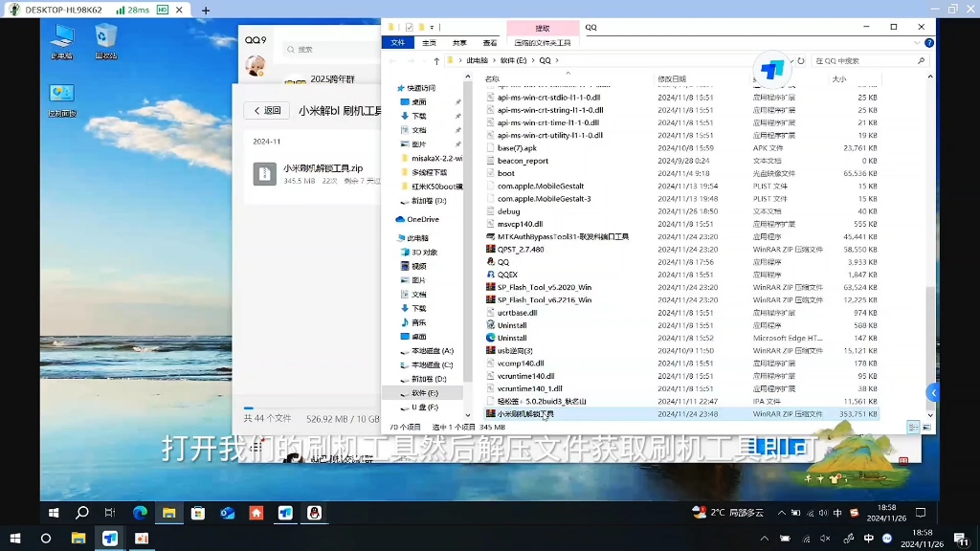The height and width of the screenshot is (551, 980).
Task: Sort files by 大小 column header
Action: (839, 79)
